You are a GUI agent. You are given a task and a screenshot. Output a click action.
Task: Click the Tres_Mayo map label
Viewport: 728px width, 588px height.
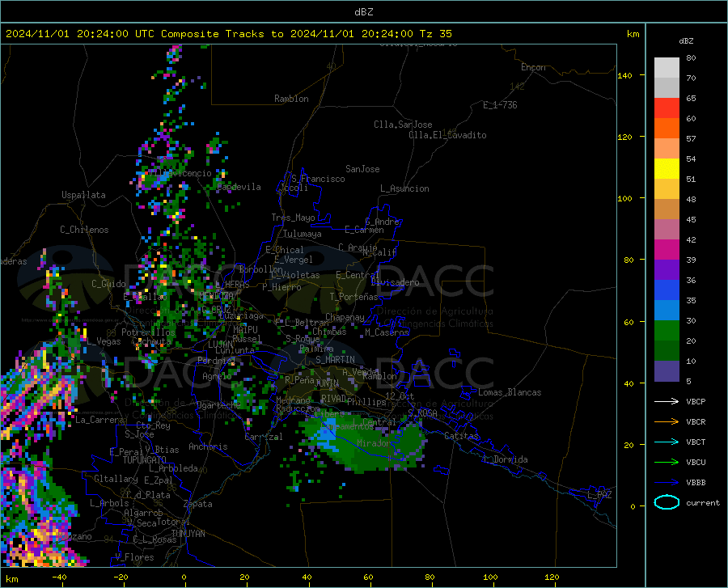[x=293, y=218]
